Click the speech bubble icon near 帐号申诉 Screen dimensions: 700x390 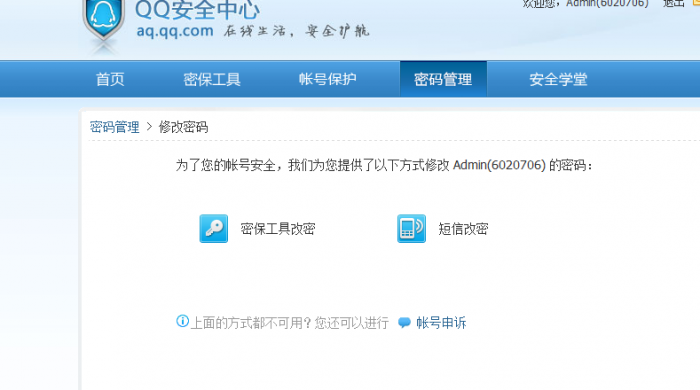click(404, 323)
